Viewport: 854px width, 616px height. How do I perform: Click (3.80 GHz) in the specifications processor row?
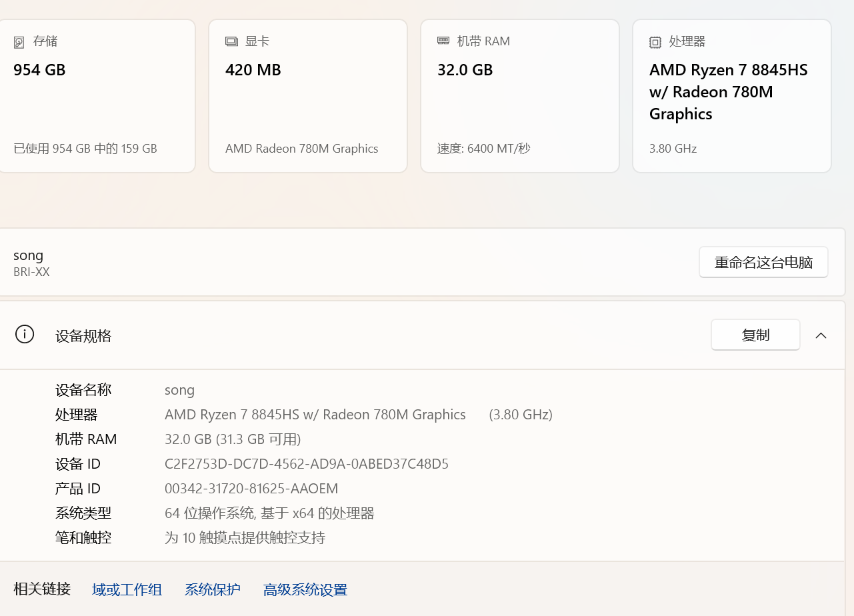[x=521, y=415]
